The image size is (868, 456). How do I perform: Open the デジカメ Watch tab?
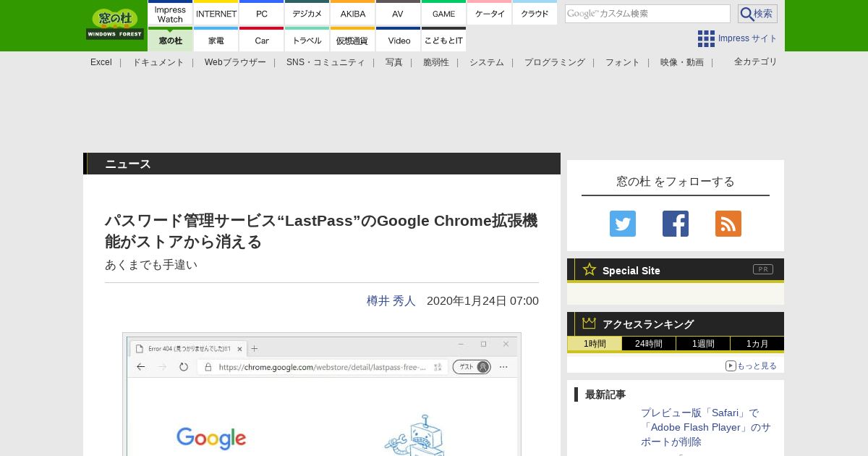(x=307, y=14)
